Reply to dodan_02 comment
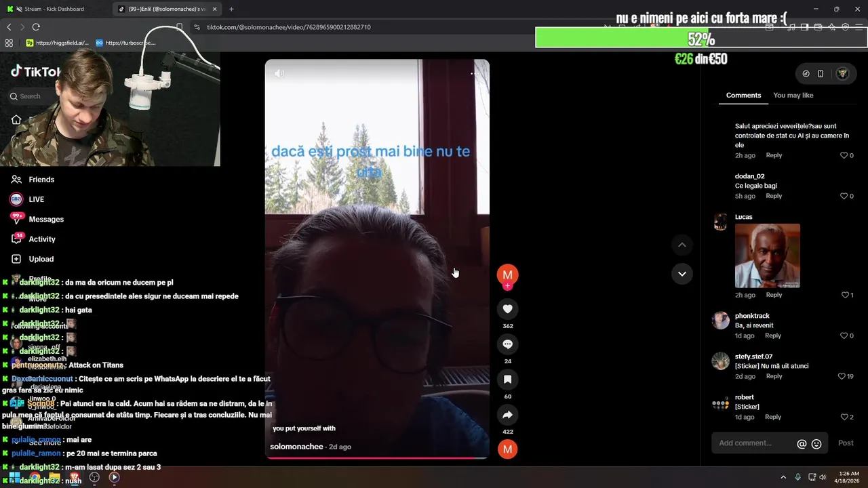 click(774, 196)
